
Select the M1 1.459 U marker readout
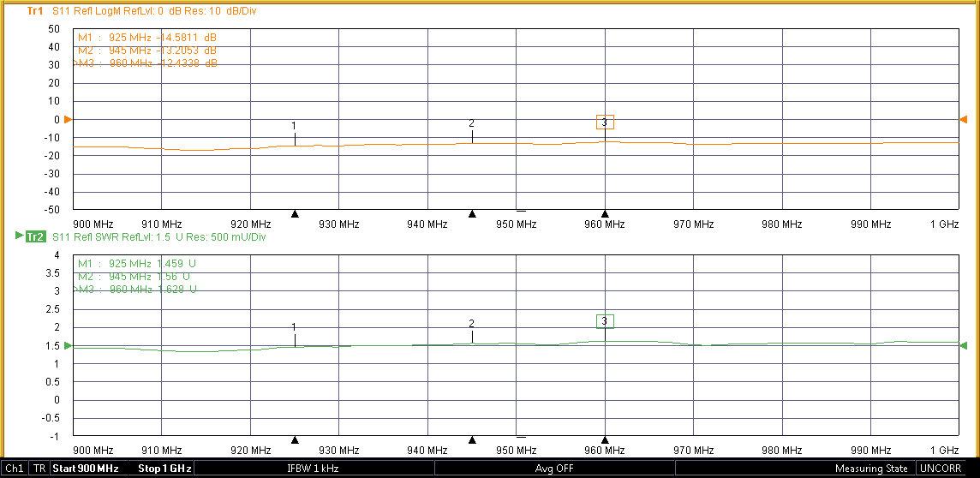point(138,263)
